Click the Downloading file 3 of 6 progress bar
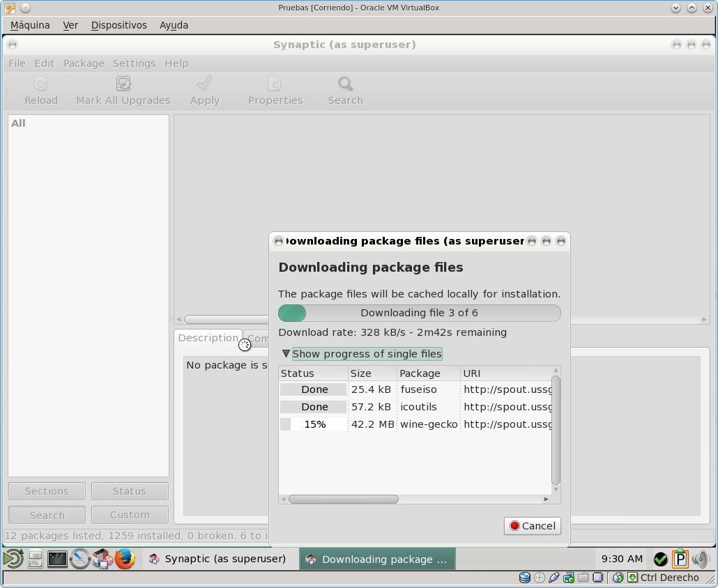718x588 pixels. click(x=419, y=313)
